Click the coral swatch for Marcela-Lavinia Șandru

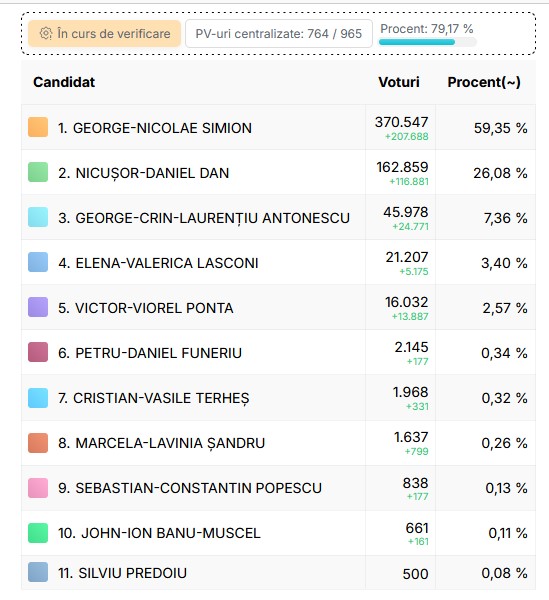[38, 443]
